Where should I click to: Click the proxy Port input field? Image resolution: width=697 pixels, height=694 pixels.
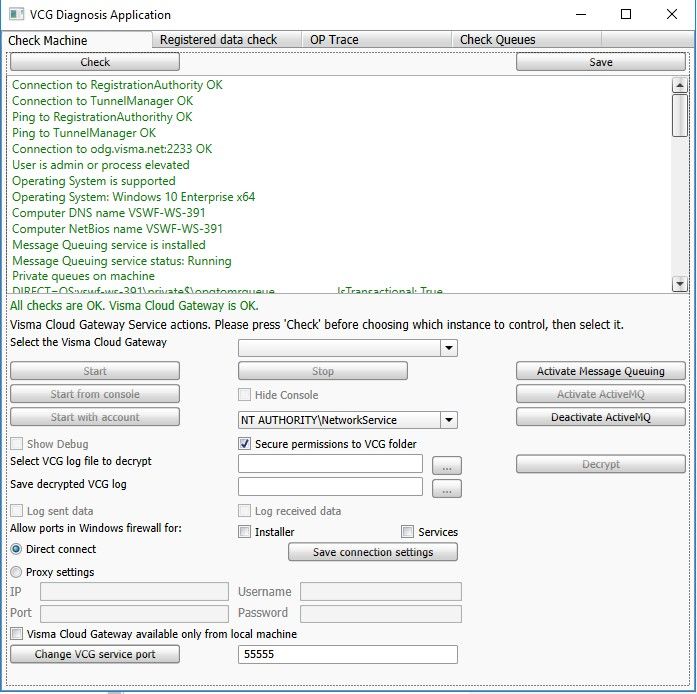pyautogui.click(x=134, y=614)
